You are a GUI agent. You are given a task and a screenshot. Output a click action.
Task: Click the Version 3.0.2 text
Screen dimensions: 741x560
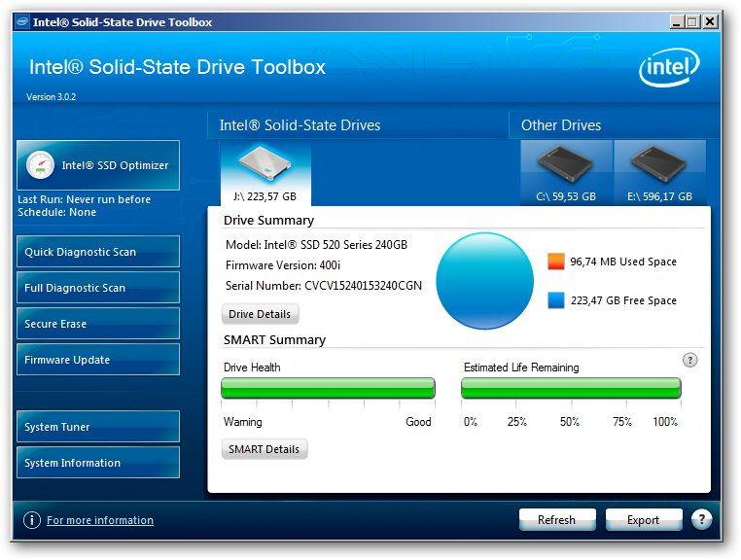pyautogui.click(x=51, y=97)
